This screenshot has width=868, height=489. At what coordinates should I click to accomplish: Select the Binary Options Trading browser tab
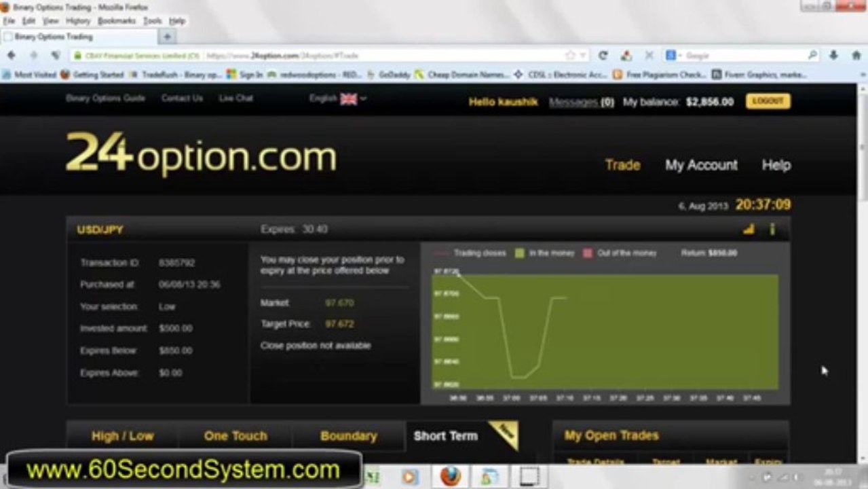(80, 37)
